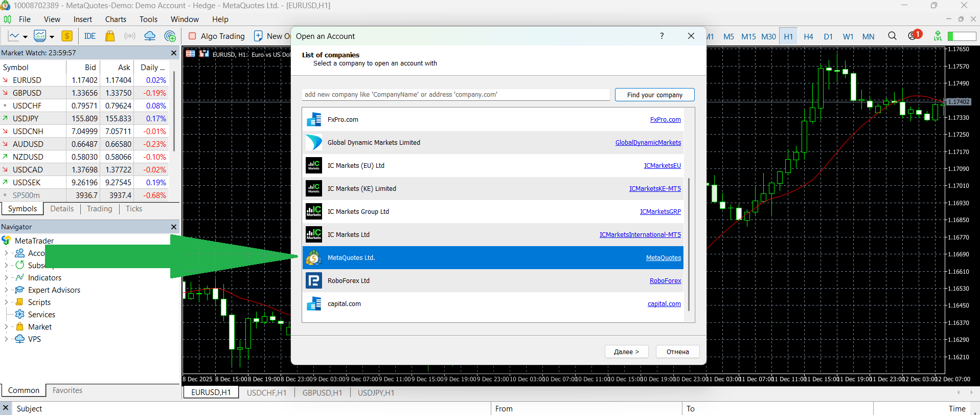Open the search magnifier in the toolbar
The height and width of the screenshot is (415, 980).
click(x=892, y=36)
